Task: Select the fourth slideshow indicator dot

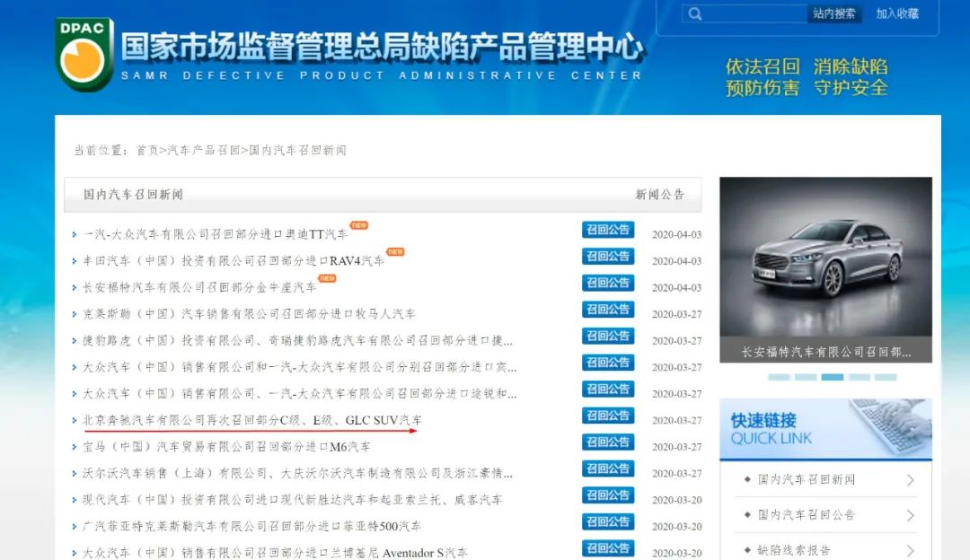Action: (x=859, y=377)
